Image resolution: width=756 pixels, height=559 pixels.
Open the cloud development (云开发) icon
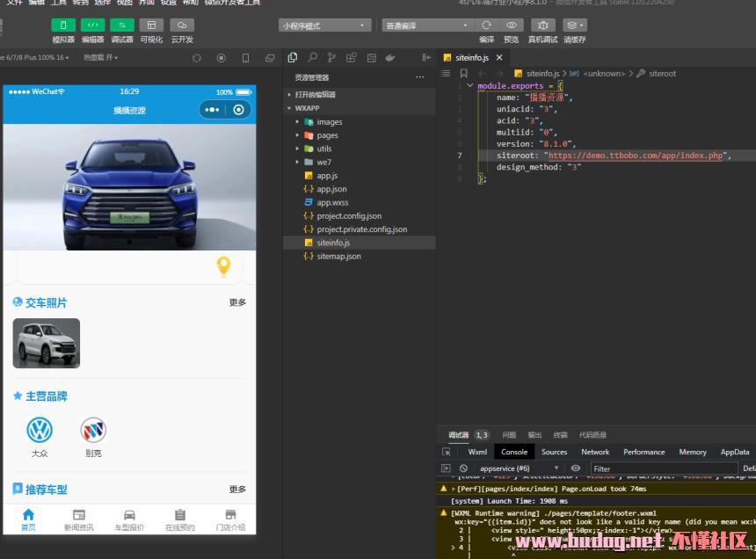click(182, 25)
